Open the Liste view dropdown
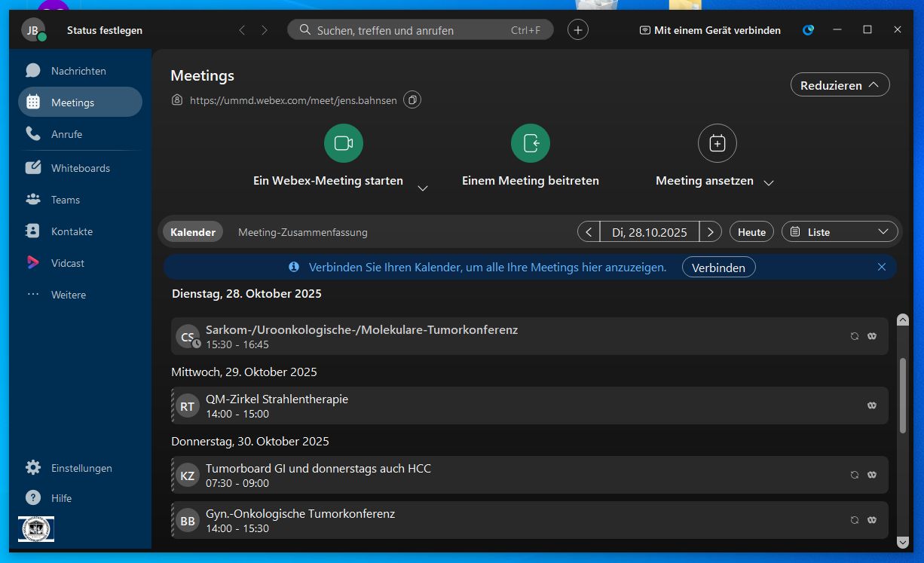924x563 pixels. pyautogui.click(x=840, y=232)
